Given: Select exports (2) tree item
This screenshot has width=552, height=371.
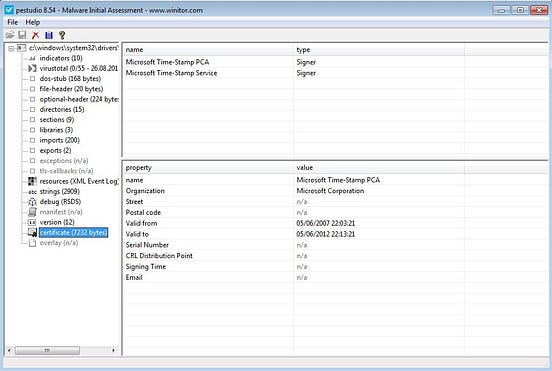Looking at the screenshot, I should [x=55, y=150].
